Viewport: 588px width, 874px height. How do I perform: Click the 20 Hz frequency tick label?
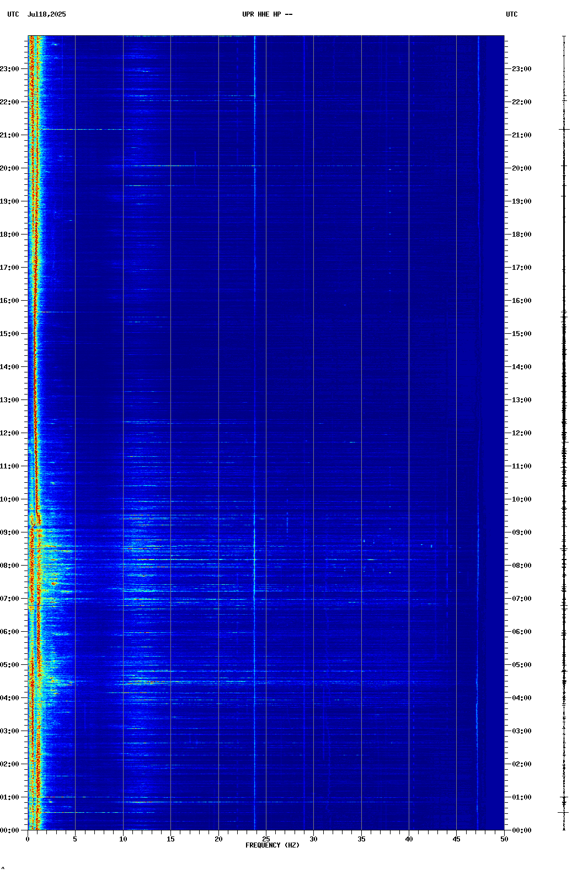218,839
